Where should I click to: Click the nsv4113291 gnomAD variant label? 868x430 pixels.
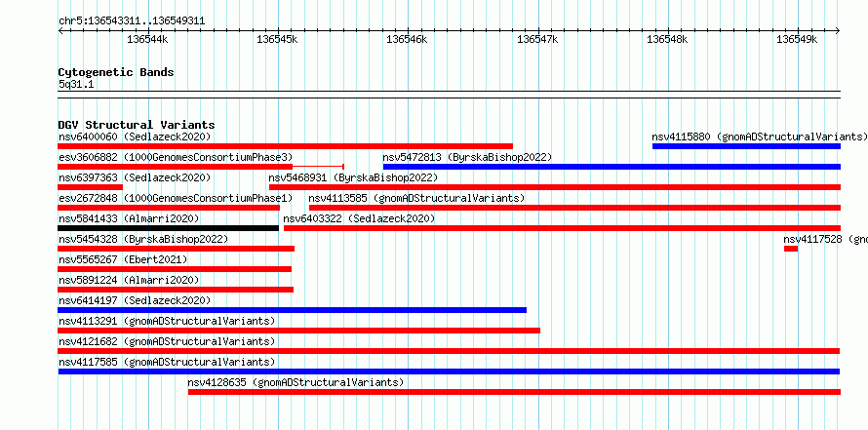tap(167, 321)
